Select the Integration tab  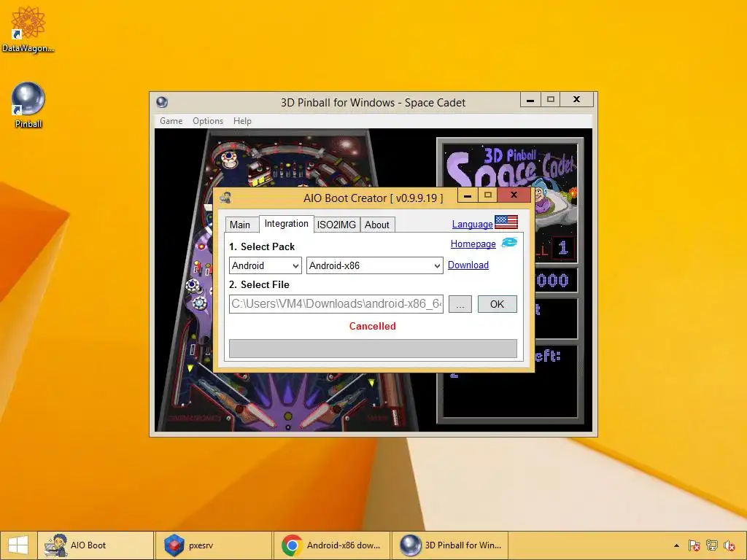coord(286,223)
